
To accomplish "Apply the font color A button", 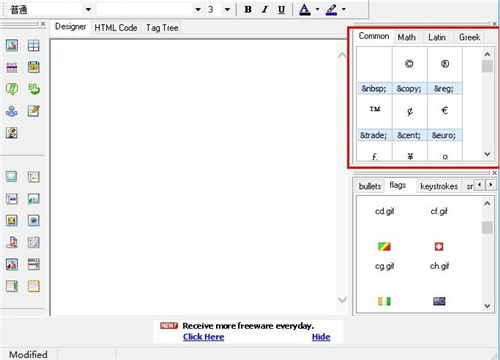I will [x=305, y=10].
